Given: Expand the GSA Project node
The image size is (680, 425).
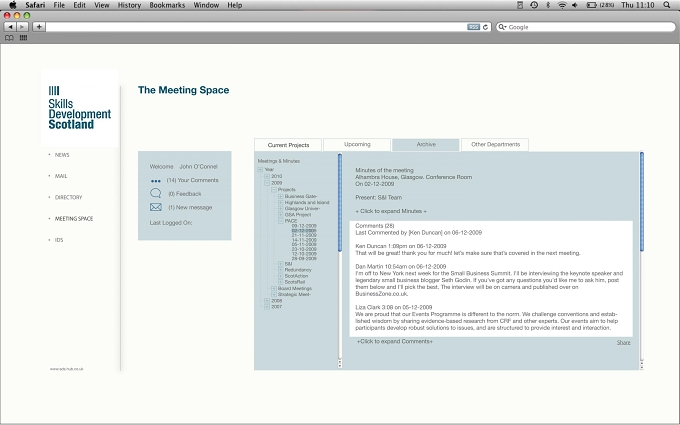Looking at the screenshot, I should click(281, 215).
